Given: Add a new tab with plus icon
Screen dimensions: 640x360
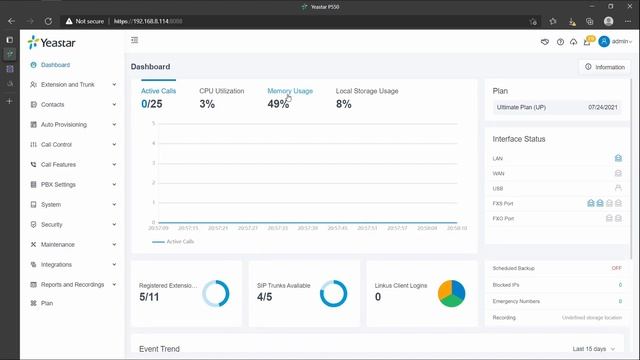Looking at the screenshot, I should [x=9, y=101].
